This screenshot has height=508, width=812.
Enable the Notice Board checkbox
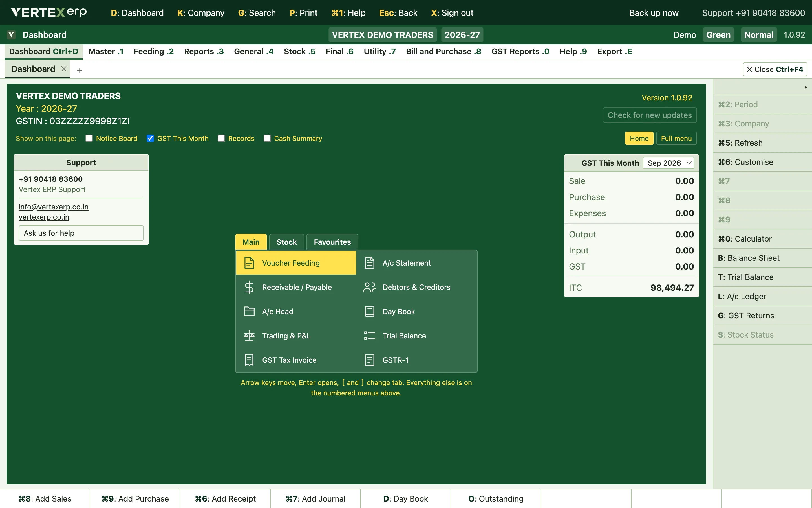(x=89, y=138)
